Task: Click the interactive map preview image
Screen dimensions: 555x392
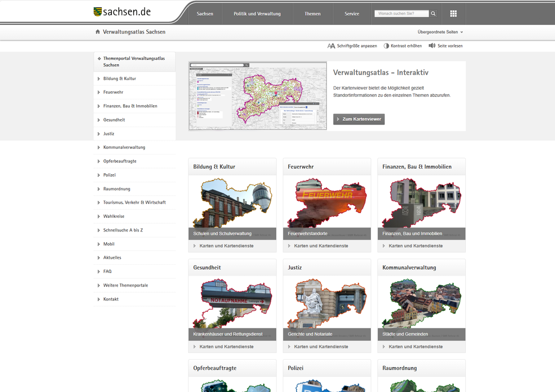Action: tap(257, 96)
